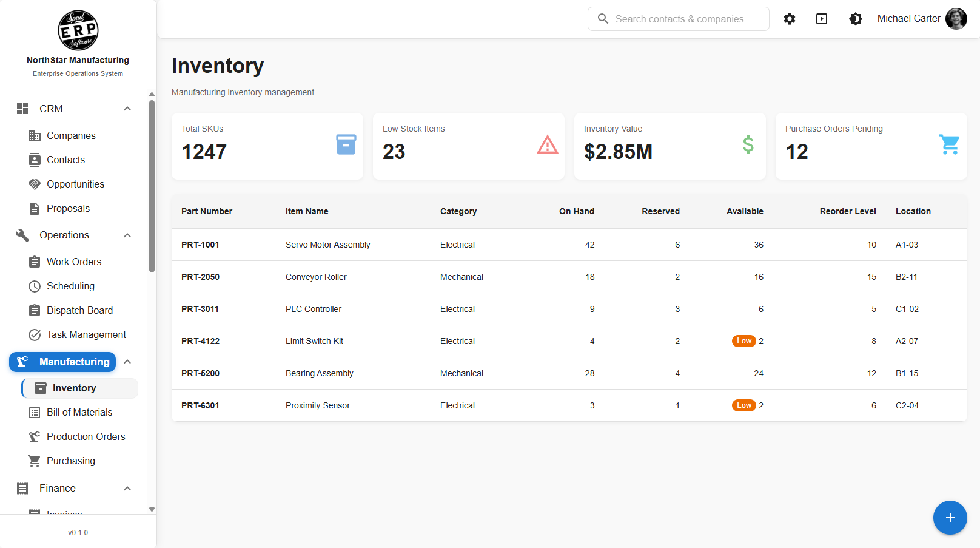Open Michael Carter profile avatar
Viewport: 980px width, 548px height.
tap(956, 19)
